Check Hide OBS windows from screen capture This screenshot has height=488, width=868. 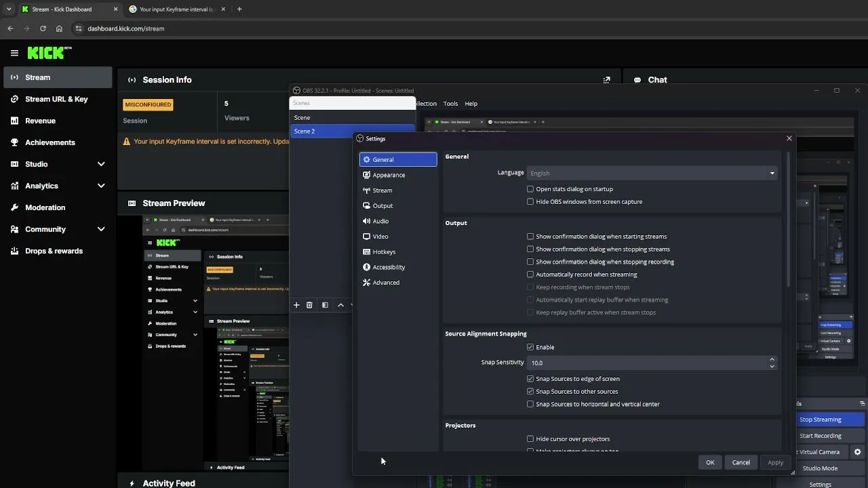pos(530,202)
